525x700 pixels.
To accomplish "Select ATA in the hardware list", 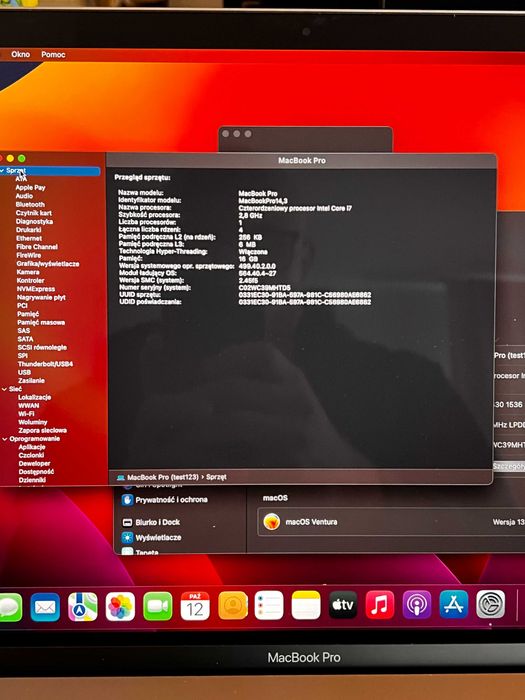I will [21, 179].
